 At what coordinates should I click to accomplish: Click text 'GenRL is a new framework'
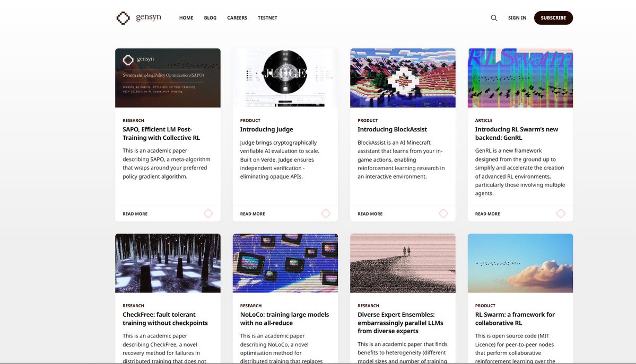[520, 172]
